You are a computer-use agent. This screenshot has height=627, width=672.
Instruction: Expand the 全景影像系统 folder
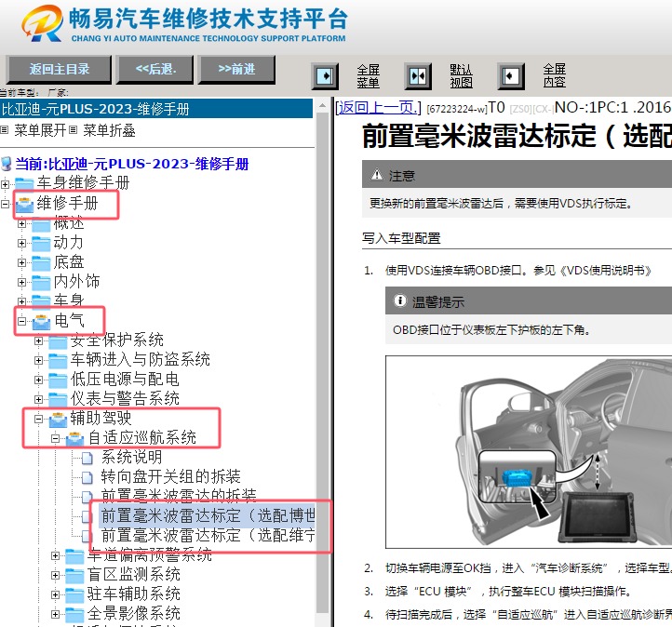click(55, 614)
